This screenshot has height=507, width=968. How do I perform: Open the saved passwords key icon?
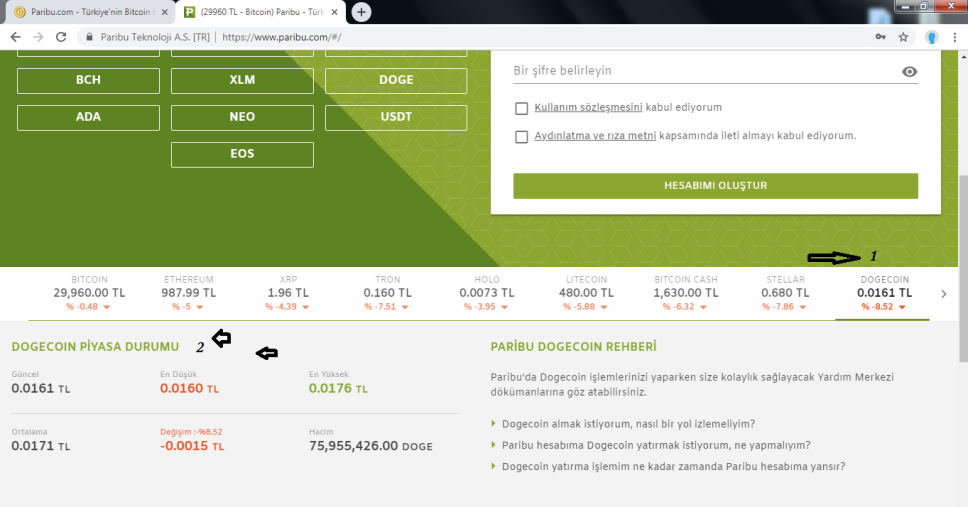pos(880,37)
